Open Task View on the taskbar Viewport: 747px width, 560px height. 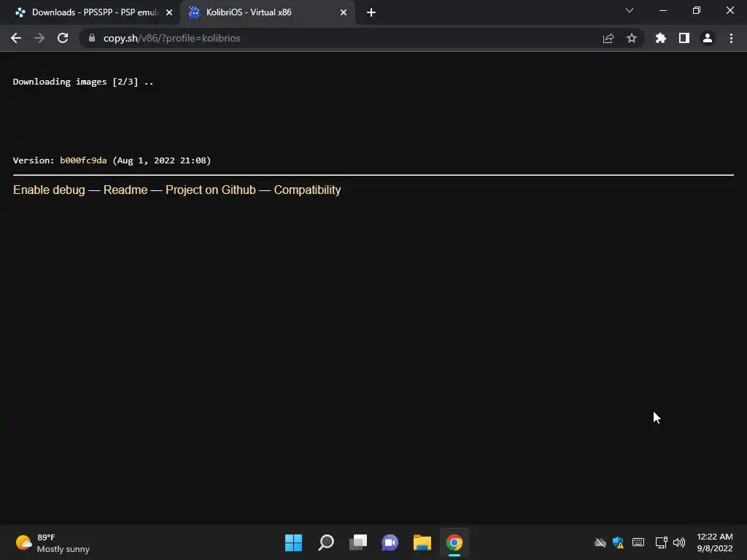click(358, 542)
